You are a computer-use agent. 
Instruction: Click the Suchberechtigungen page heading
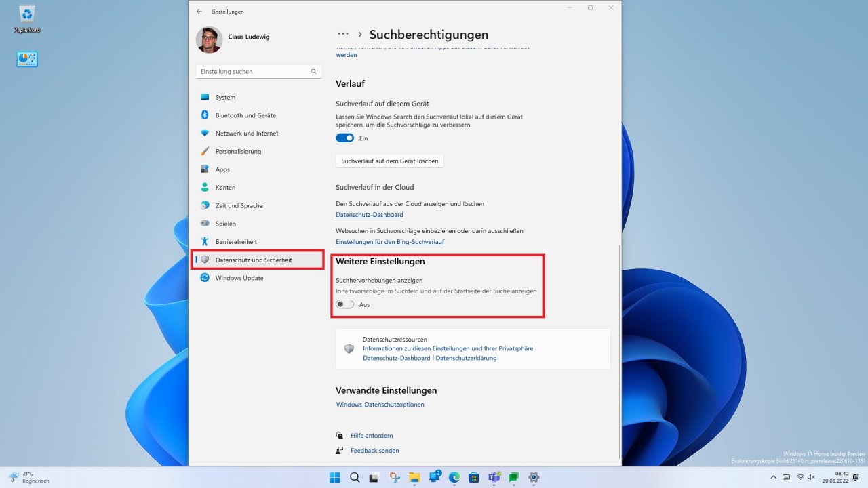click(x=429, y=35)
